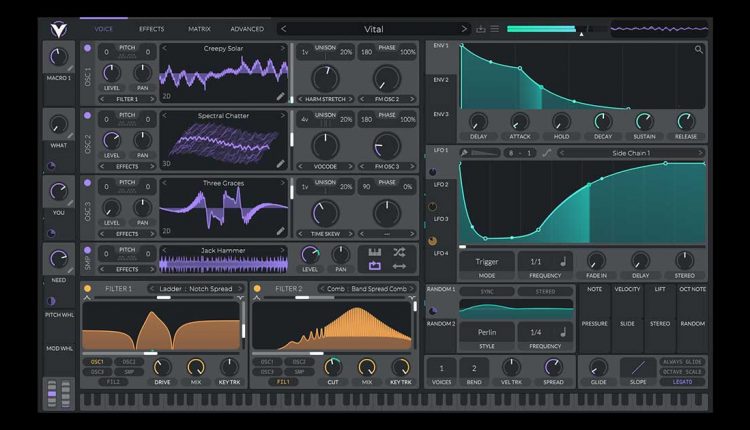Click the sampler random shuffle icon

399,253
